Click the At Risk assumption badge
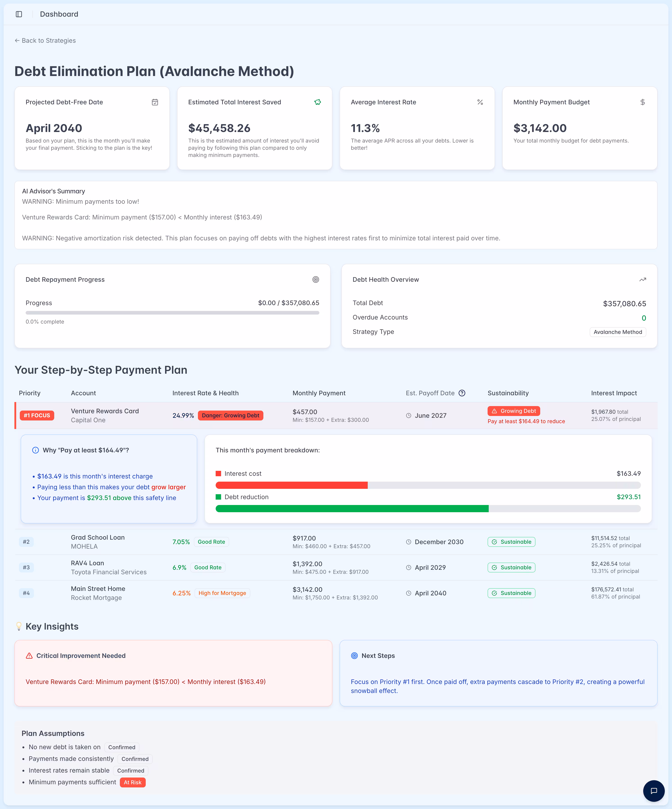 click(132, 782)
